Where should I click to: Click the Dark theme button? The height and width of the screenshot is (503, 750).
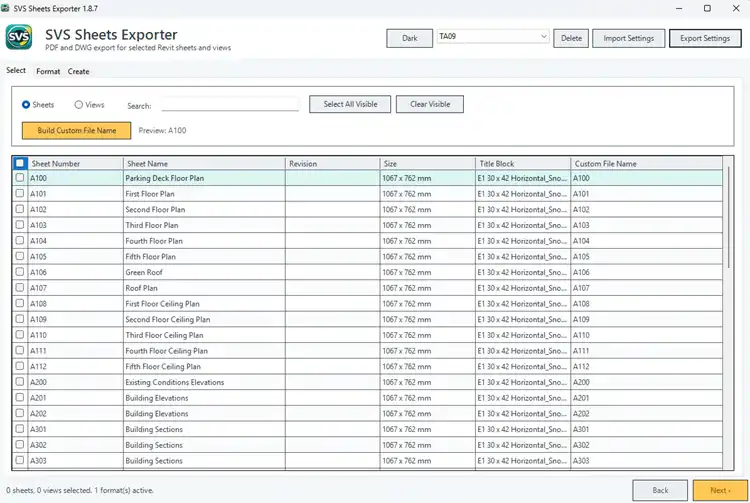pos(409,38)
